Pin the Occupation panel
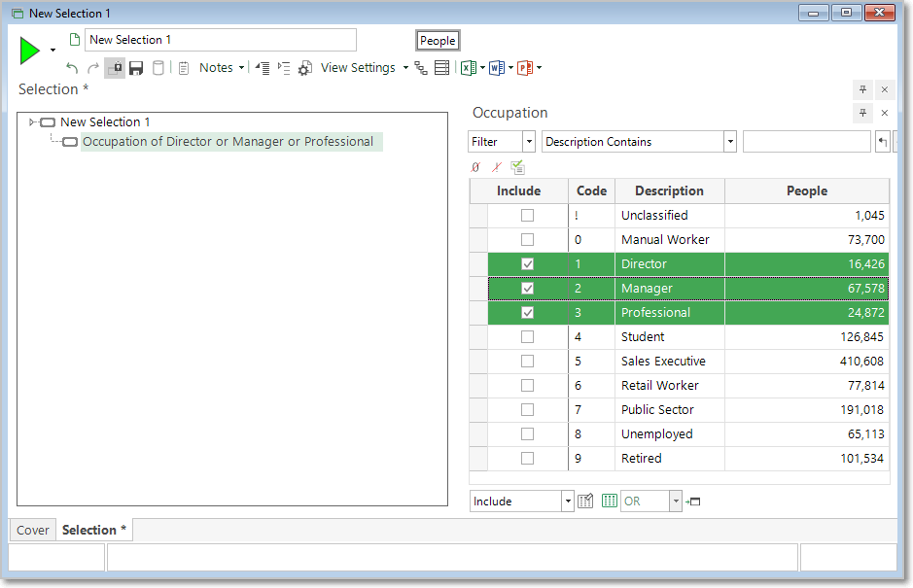Viewport: 913px width, 588px height. pos(862,113)
